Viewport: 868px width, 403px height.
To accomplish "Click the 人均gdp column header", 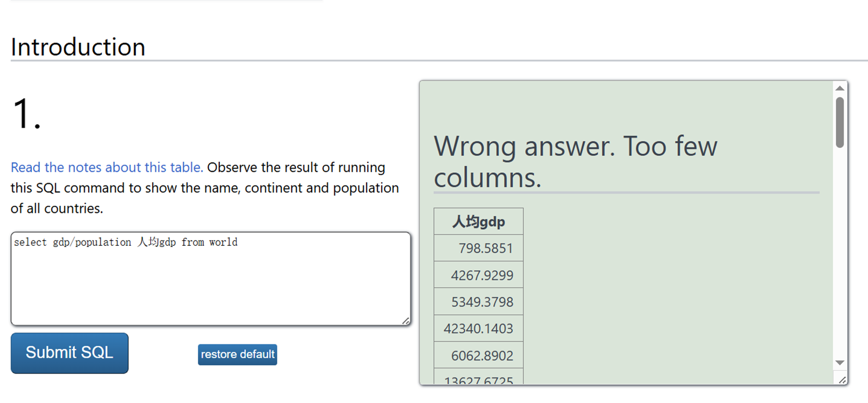I will (478, 221).
